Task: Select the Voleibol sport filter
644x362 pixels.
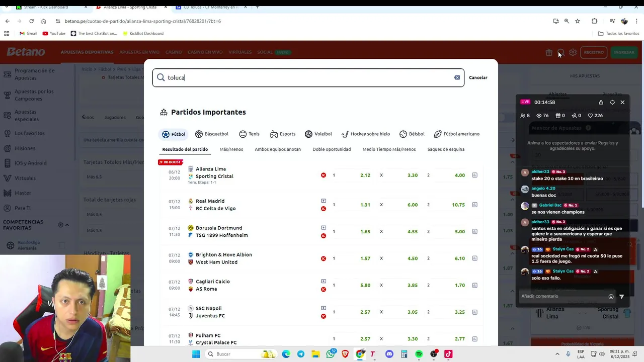Action: coord(318,134)
